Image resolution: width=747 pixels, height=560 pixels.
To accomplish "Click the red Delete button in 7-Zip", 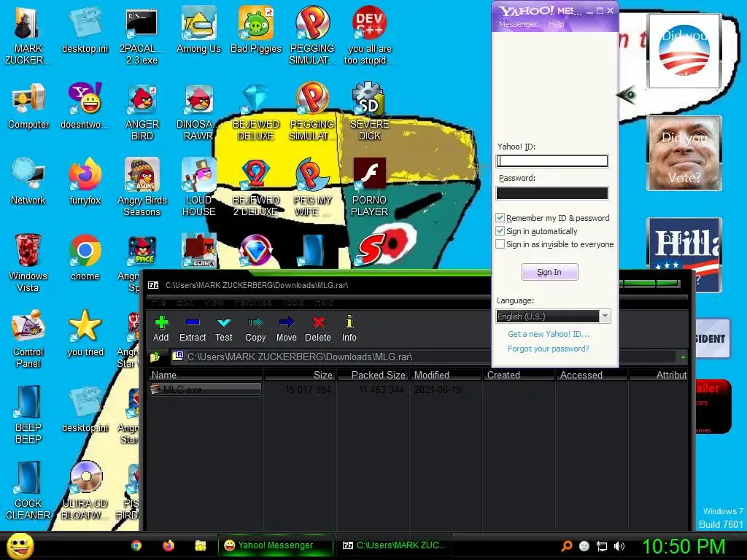I will tap(318, 329).
